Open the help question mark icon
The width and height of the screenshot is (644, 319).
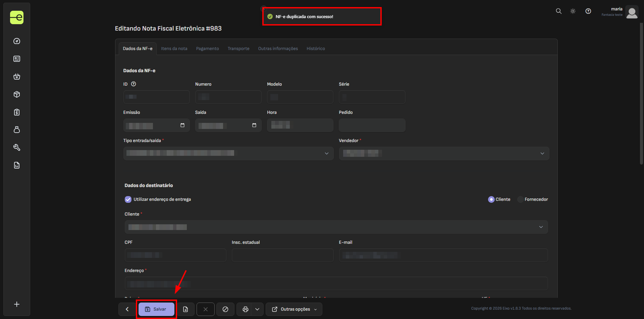click(x=588, y=11)
